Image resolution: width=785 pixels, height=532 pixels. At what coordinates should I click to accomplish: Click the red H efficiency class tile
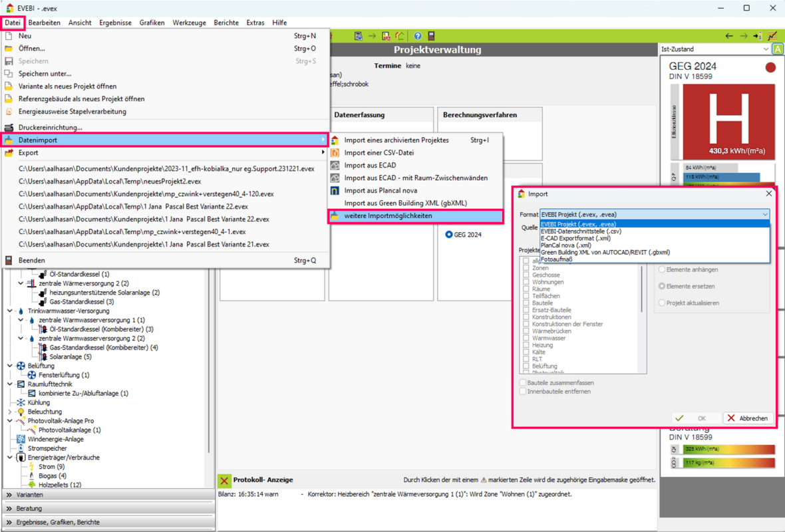click(x=729, y=121)
